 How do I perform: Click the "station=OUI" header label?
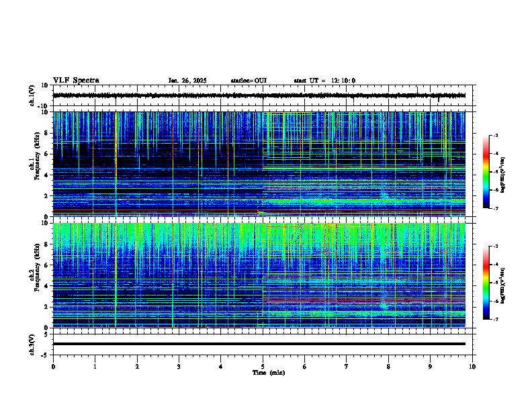[249, 81]
